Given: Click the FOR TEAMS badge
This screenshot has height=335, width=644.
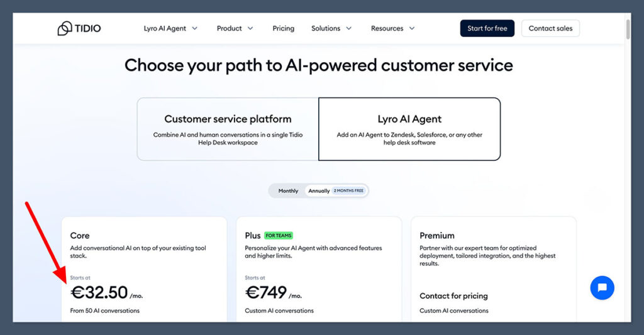Looking at the screenshot, I should [279, 236].
